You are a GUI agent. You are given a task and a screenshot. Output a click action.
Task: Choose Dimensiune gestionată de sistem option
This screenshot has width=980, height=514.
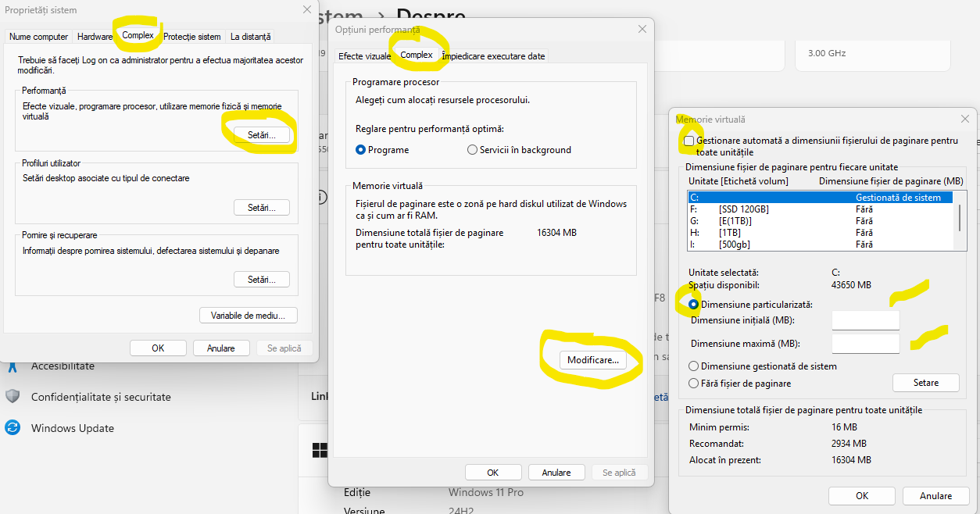click(693, 366)
